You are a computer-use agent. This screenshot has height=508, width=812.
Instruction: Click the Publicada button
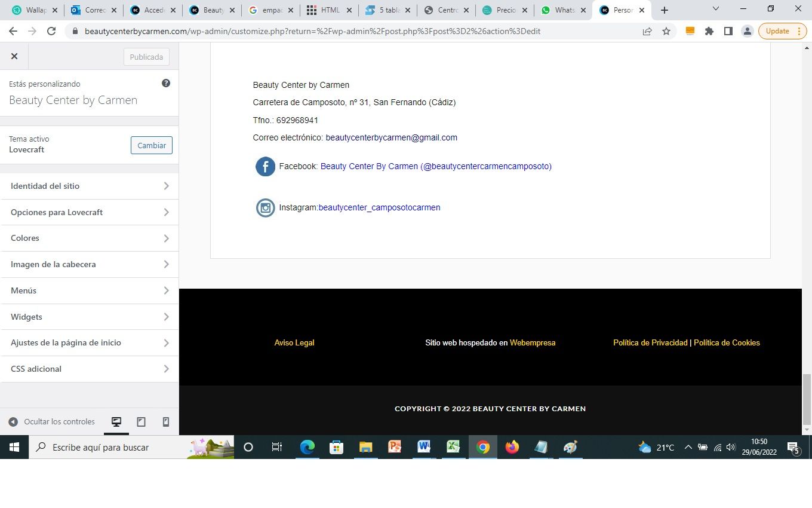[x=146, y=57]
